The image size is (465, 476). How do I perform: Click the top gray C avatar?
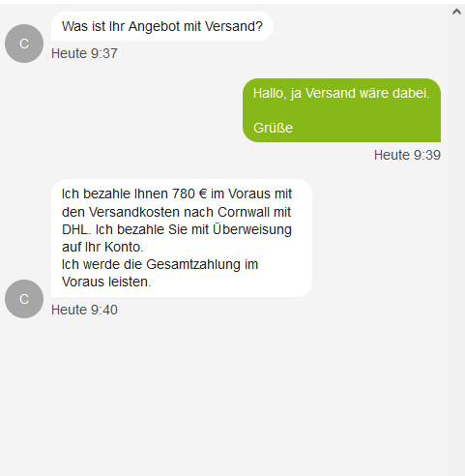[x=24, y=44]
